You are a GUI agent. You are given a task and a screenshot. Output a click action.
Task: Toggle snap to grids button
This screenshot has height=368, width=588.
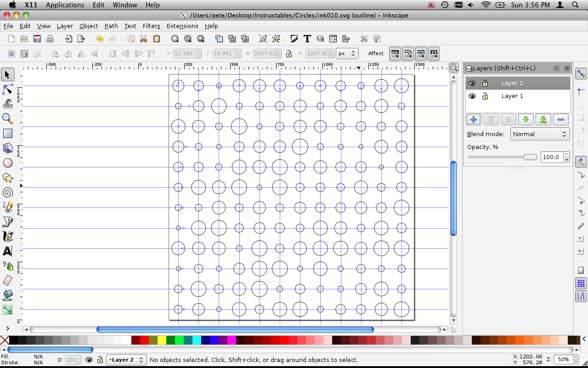pyautogui.click(x=581, y=283)
